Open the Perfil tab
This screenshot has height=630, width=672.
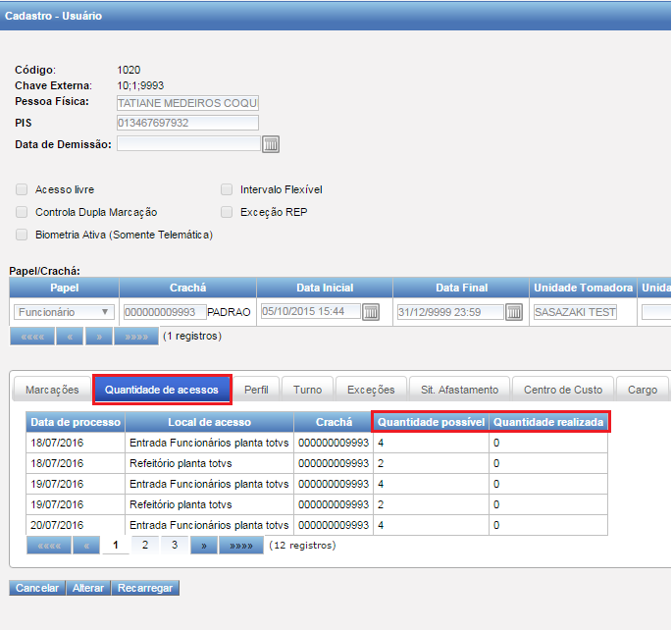pos(256,390)
